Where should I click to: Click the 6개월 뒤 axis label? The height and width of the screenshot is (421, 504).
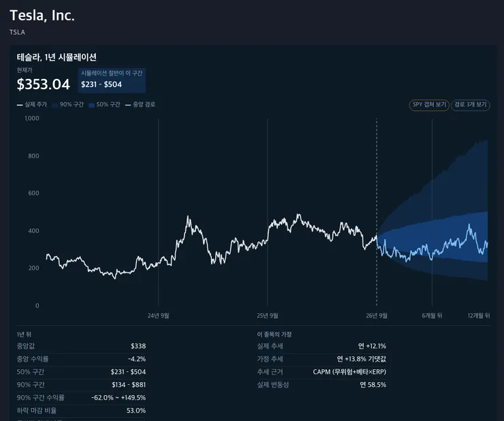(x=432, y=315)
